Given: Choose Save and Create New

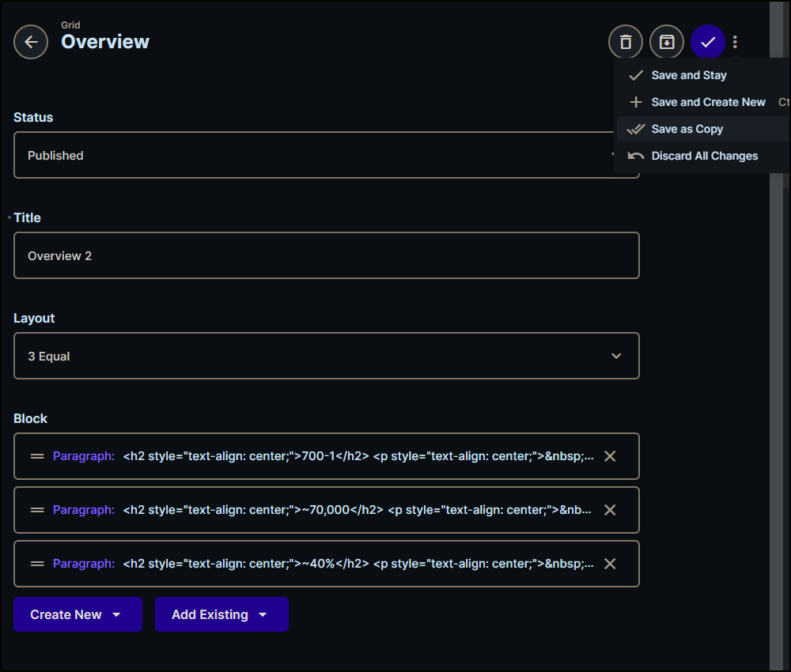Looking at the screenshot, I should [x=702, y=102].
